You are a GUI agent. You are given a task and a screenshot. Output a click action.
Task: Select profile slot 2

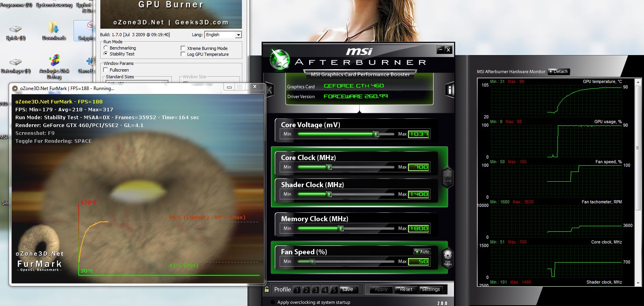click(306, 290)
